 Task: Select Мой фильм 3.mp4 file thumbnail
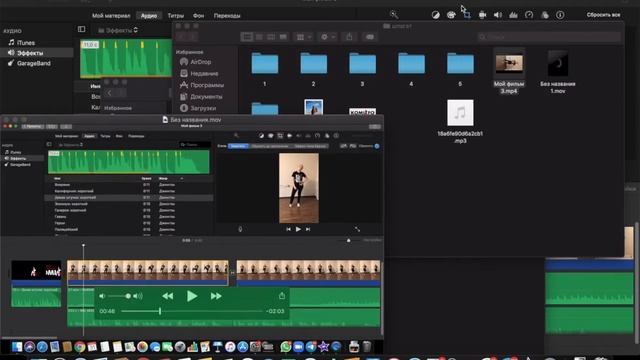click(509, 64)
